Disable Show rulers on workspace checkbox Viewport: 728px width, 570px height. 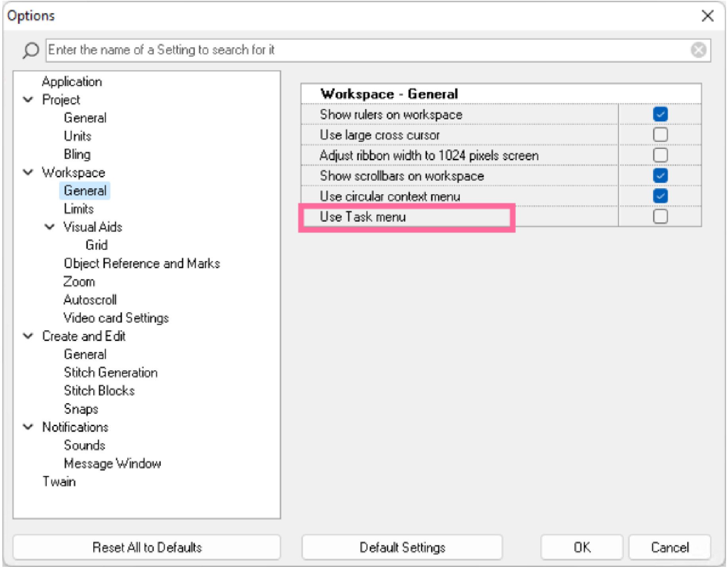coord(660,115)
